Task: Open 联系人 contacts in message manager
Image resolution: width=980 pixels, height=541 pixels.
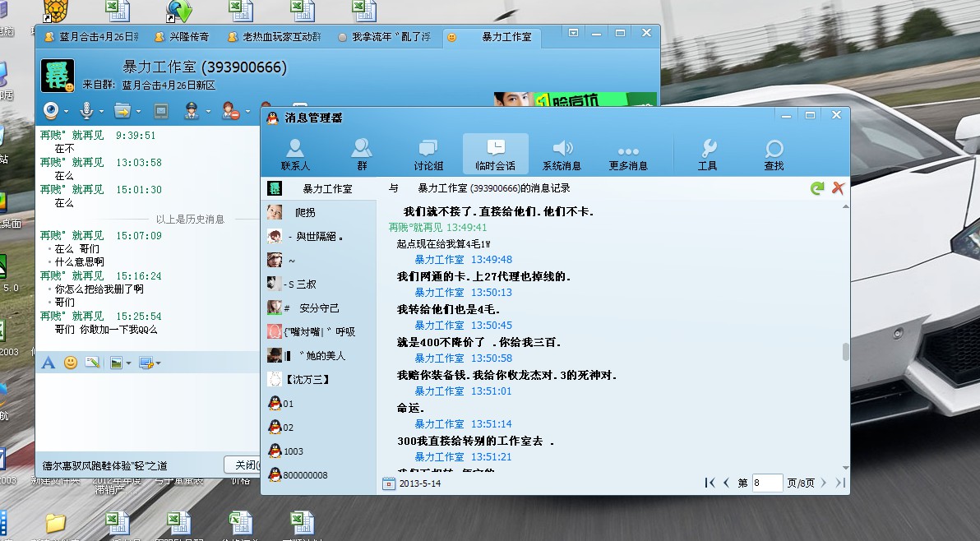Action: (x=295, y=154)
